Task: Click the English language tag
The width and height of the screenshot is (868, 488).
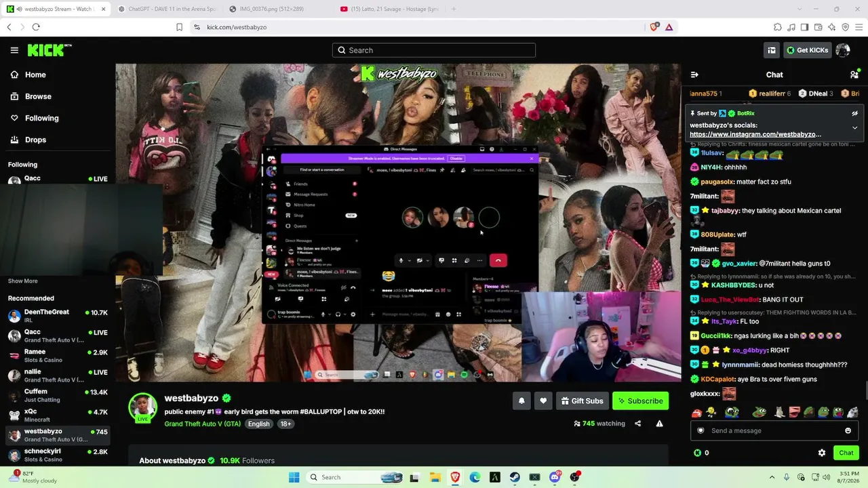Action: (x=258, y=424)
